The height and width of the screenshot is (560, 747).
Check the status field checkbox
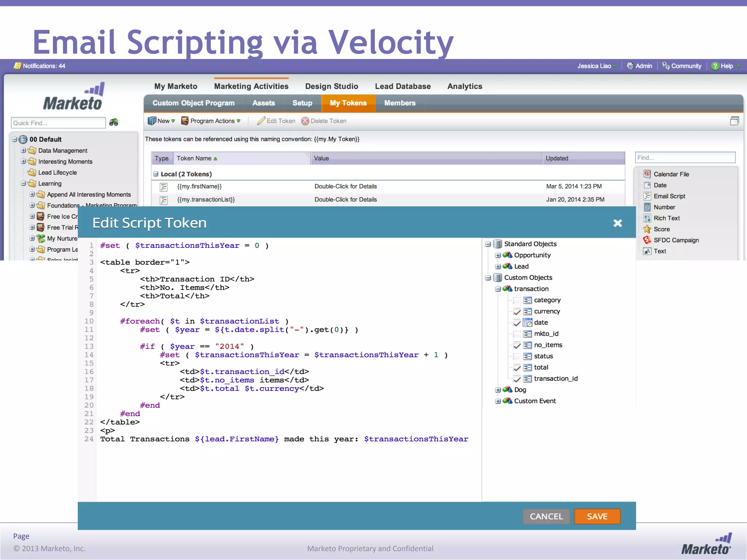tap(517, 357)
